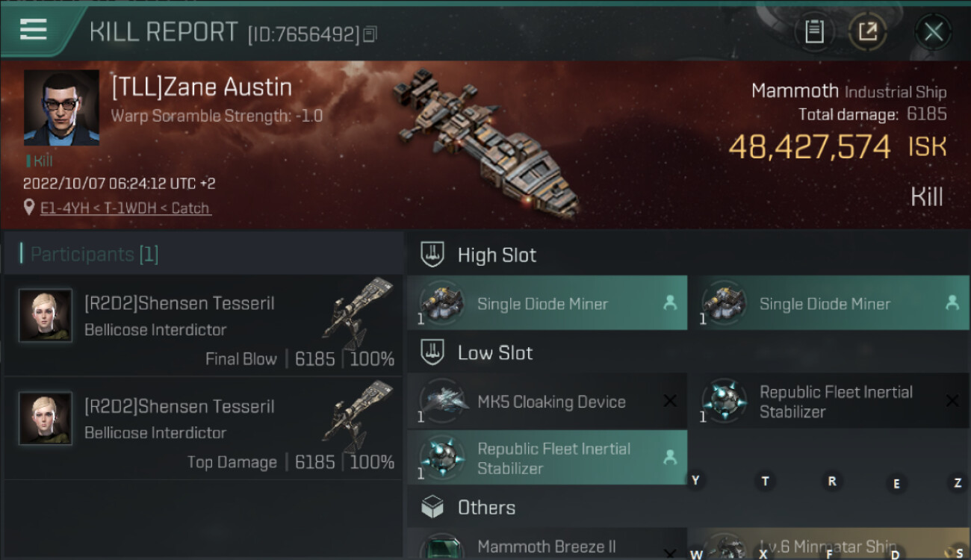Screen dimensions: 971x560
Task: Select the destroyed Republic Fleet Inertial Stabilizer
Action: click(828, 401)
